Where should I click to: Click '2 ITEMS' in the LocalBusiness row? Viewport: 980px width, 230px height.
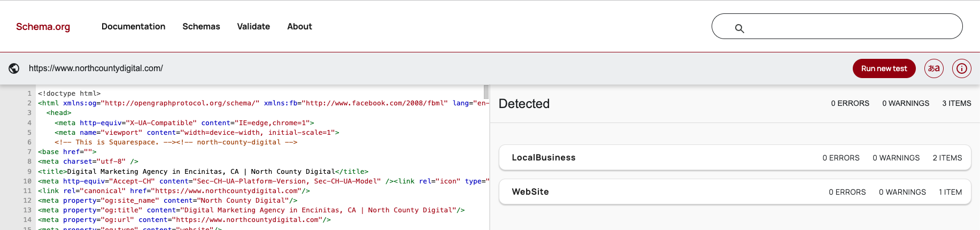(947, 158)
